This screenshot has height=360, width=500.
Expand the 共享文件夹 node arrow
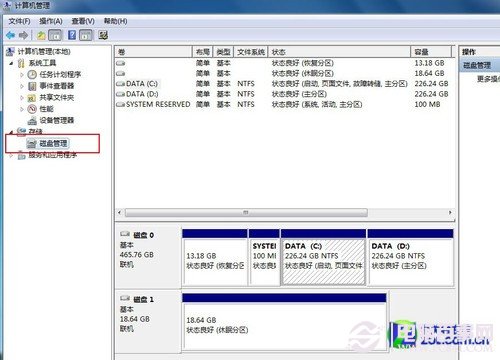(22, 97)
